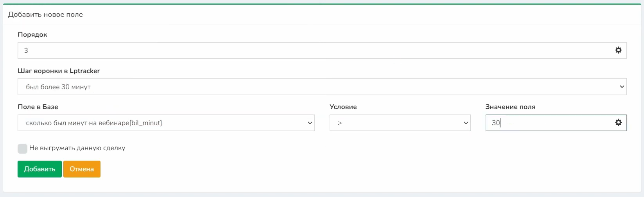Open the gear settings in Значение поля
The height and width of the screenshot is (197, 644).
[618, 122]
